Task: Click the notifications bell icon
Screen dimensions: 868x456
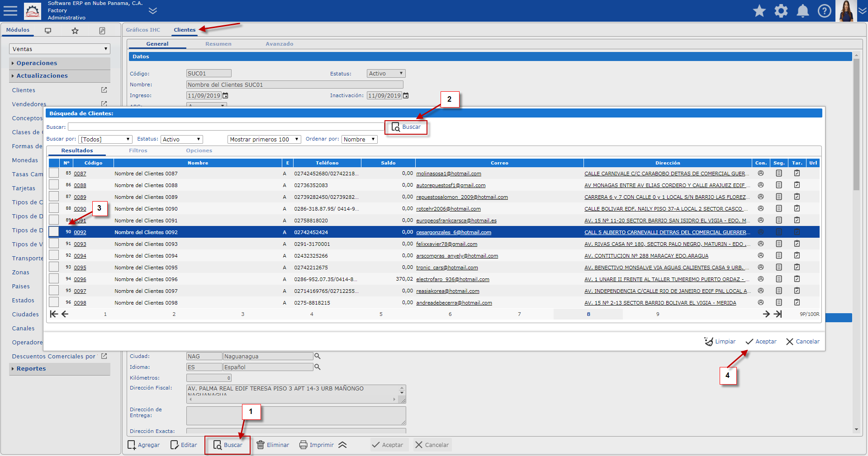Action: click(802, 11)
